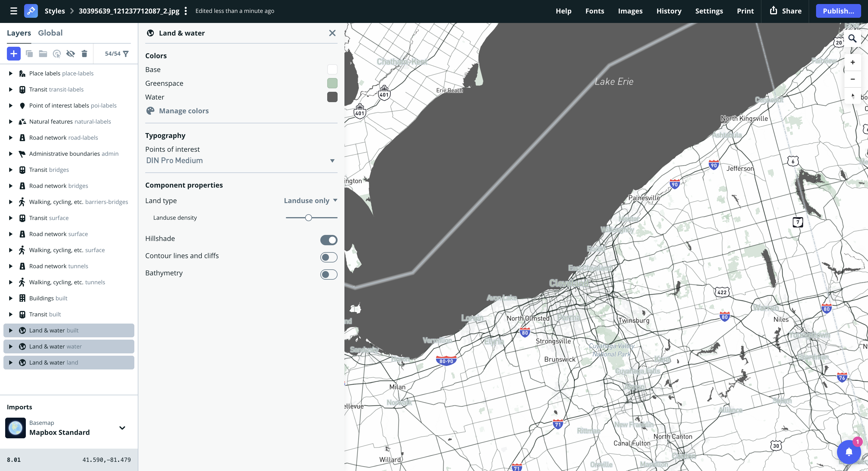Click the Publish button

tap(838, 11)
